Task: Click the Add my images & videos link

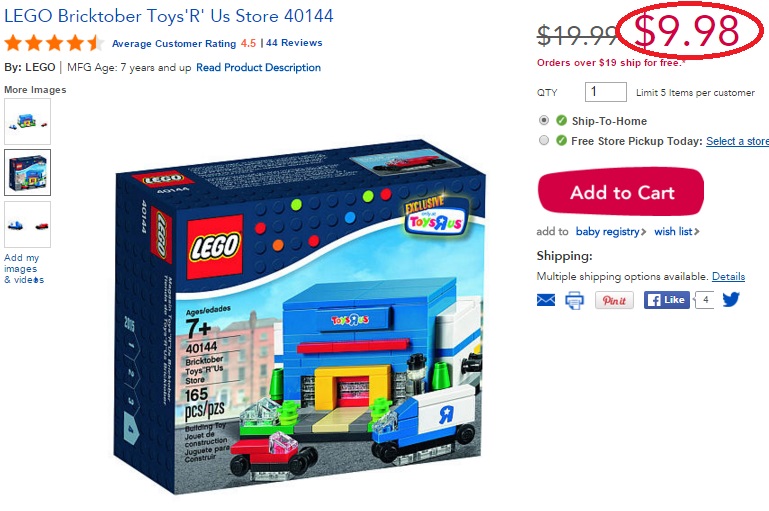Action: click(24, 269)
